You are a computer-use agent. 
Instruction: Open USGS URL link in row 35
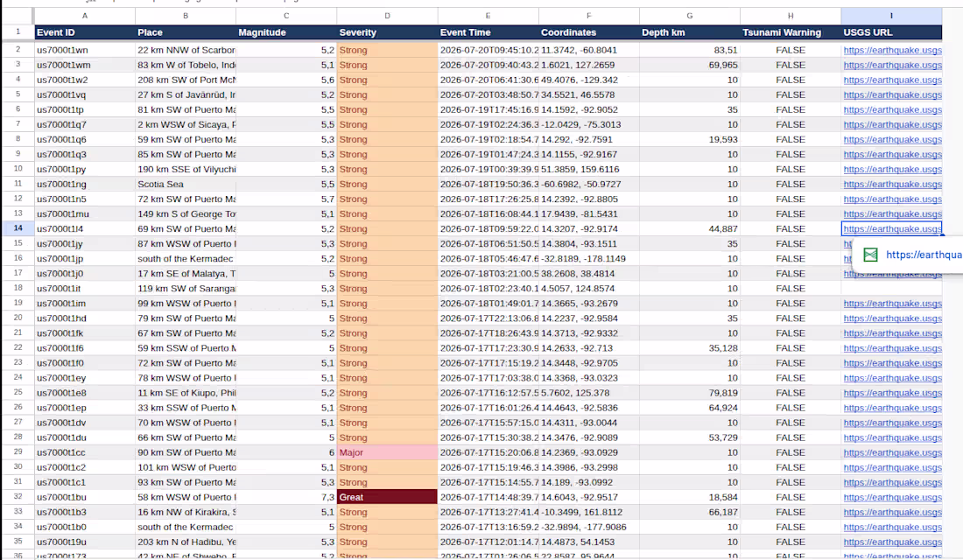click(x=892, y=542)
